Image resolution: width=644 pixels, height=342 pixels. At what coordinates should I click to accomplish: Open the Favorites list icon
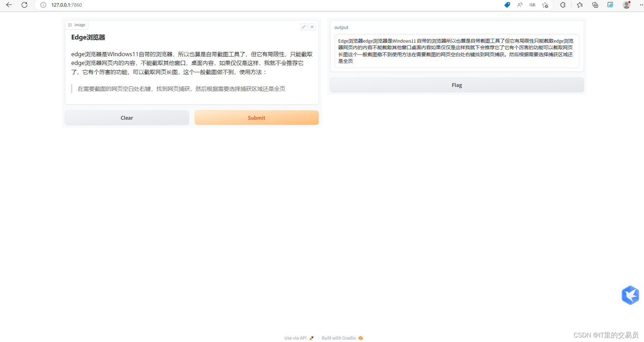point(579,5)
